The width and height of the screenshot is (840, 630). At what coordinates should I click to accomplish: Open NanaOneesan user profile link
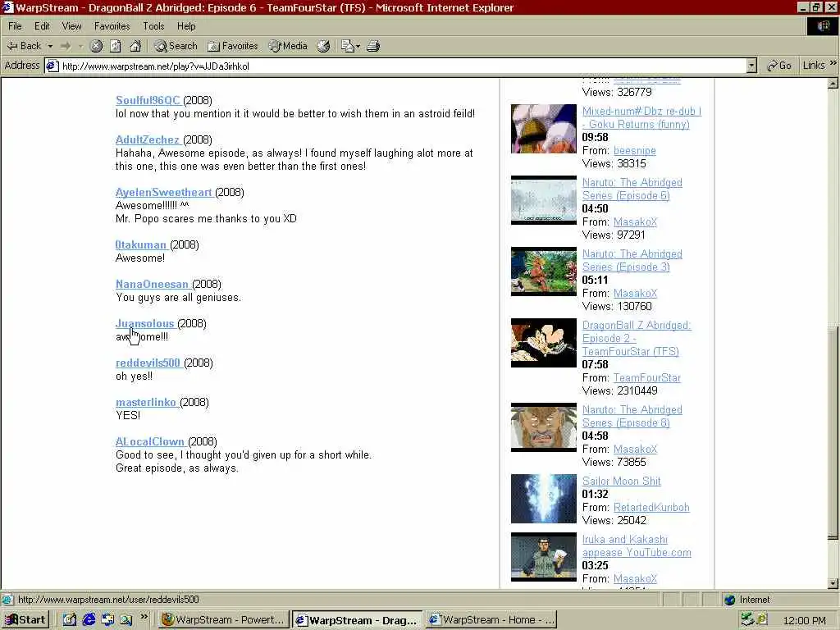pyautogui.click(x=152, y=284)
